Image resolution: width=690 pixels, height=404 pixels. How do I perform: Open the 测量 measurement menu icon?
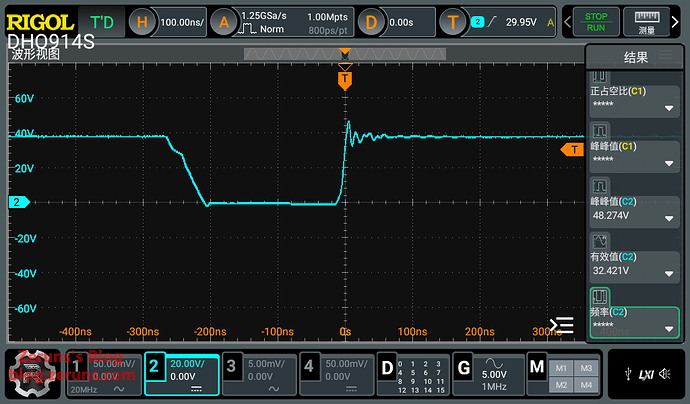(x=646, y=21)
